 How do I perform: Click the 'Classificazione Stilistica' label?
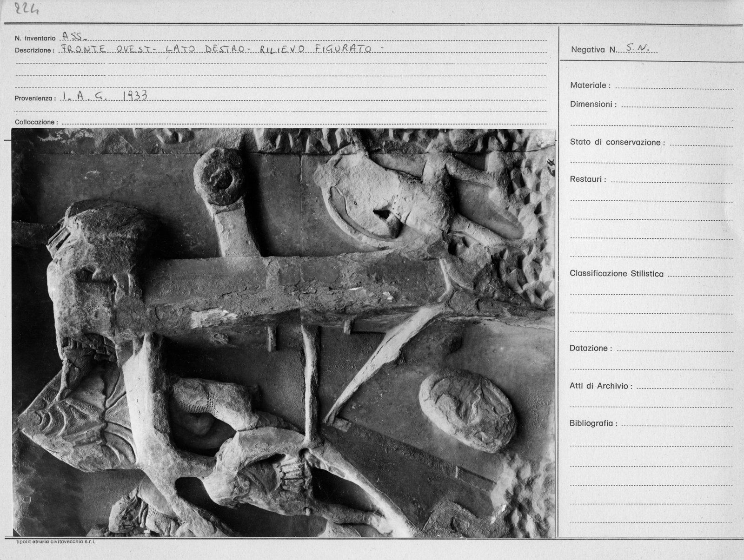click(x=617, y=274)
